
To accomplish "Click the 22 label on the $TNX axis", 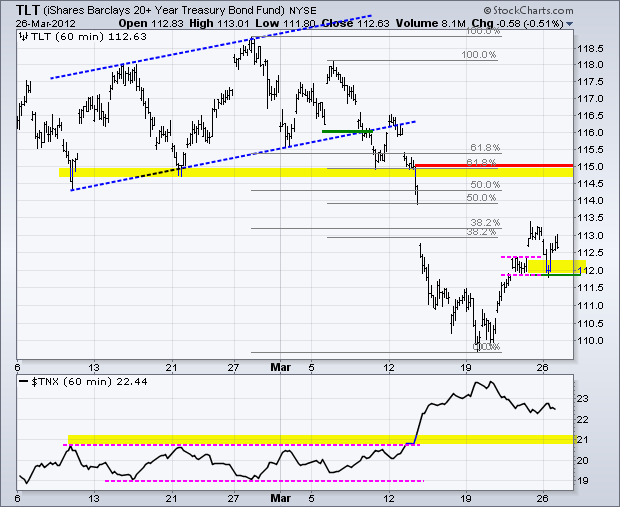I will [x=582, y=419].
